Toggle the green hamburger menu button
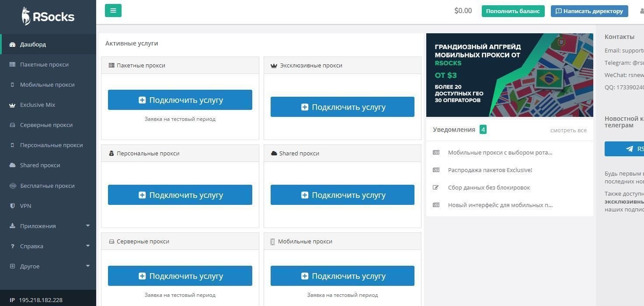Image resolution: width=644 pixels, height=306 pixels. (113, 11)
